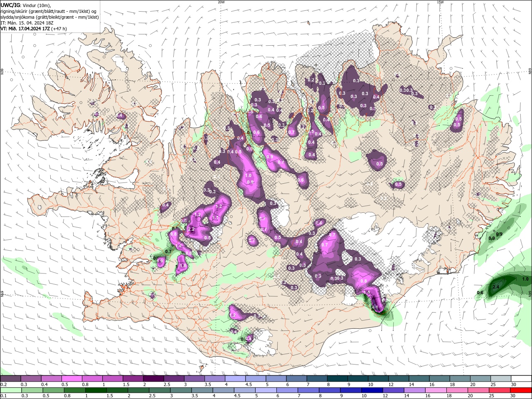532x399 pixels.
Task: Select the deep blue rain swatch between 10 and 12
Action: 371,390
